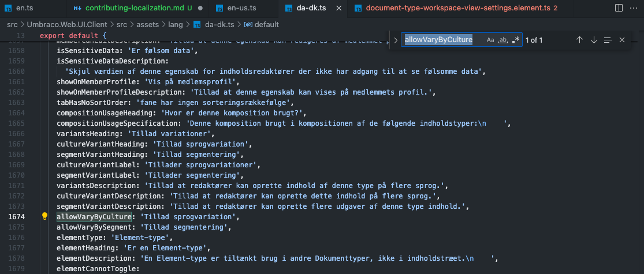
Task: Click the lightbulb on line 1674
Action: pyautogui.click(x=44, y=217)
